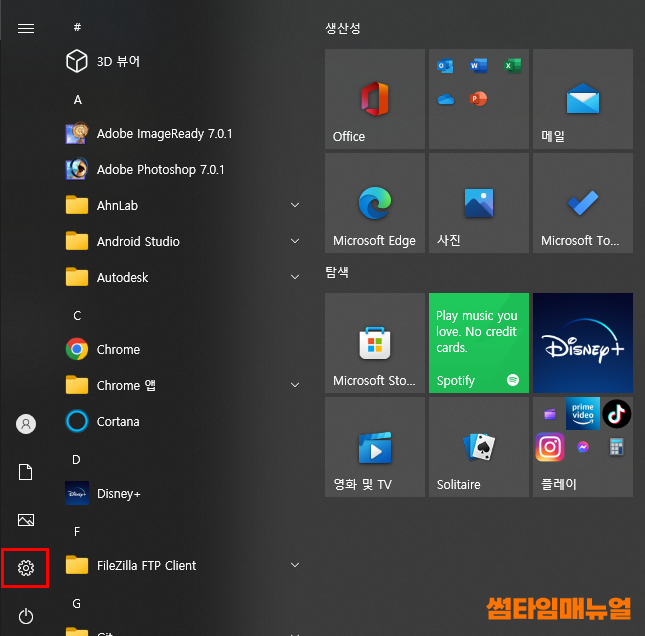Open Settings gear icon
The width and height of the screenshot is (645, 636).
[x=26, y=568]
